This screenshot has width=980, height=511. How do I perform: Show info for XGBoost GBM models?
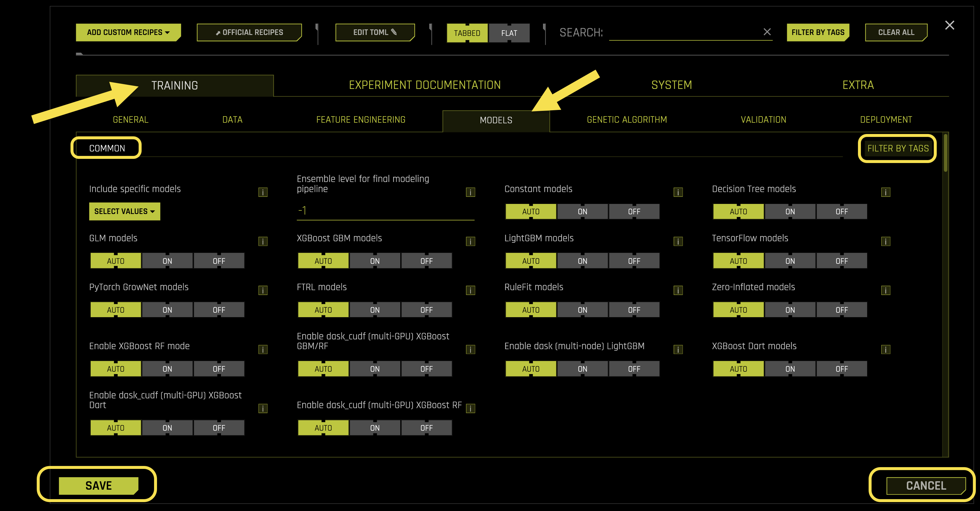click(470, 241)
